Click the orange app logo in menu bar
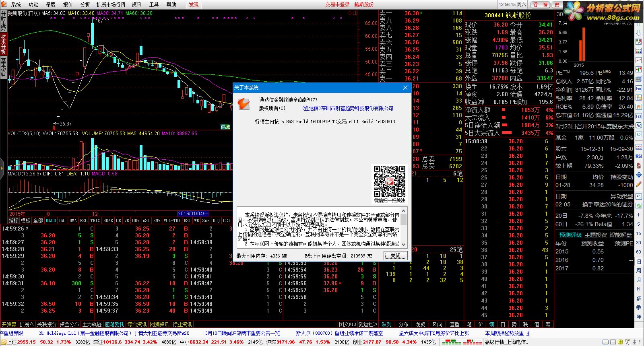This screenshot has height=346, width=644. click(4, 4)
